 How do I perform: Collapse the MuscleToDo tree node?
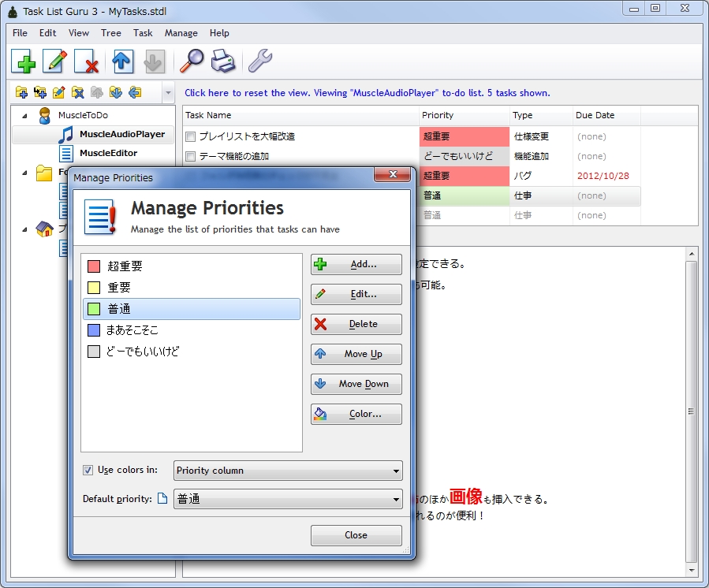click(25, 116)
